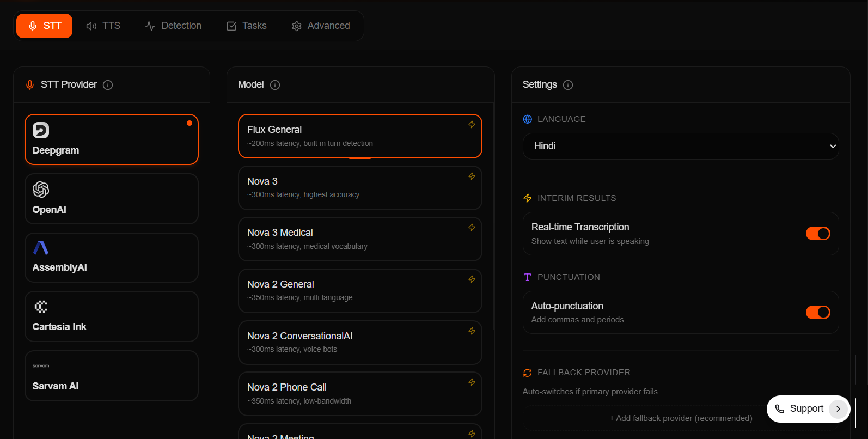Click the '~350ms latency, multi-language' text
This screenshot has height=439, width=868.
(300, 298)
